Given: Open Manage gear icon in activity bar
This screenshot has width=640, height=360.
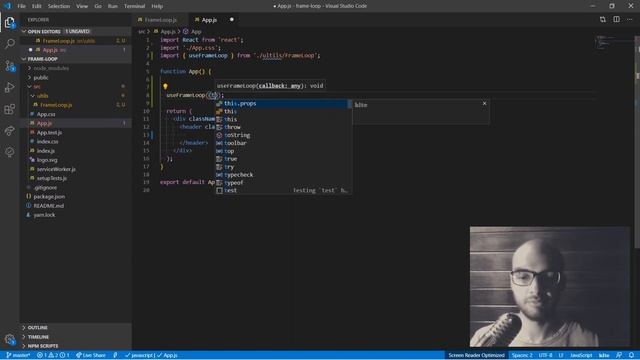Looking at the screenshot, I should (10, 340).
